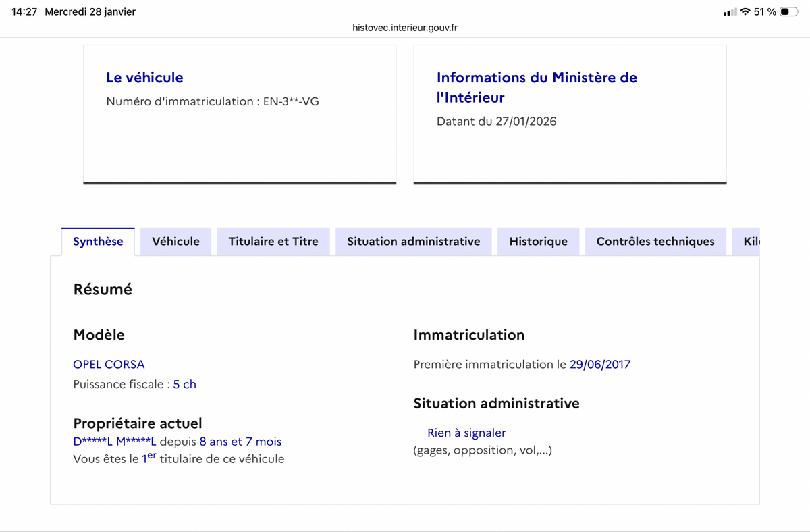Image resolution: width=810 pixels, height=532 pixels.
Task: Open the Historique tab
Action: (538, 241)
